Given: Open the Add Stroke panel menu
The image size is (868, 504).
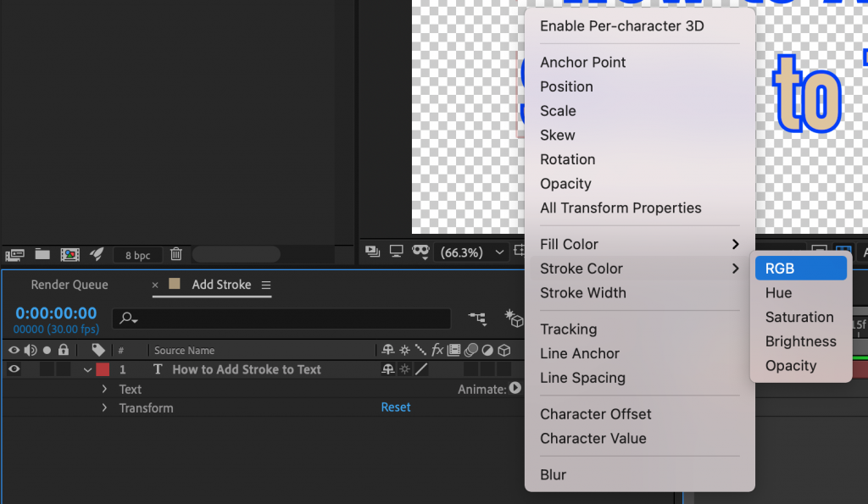Looking at the screenshot, I should (266, 285).
